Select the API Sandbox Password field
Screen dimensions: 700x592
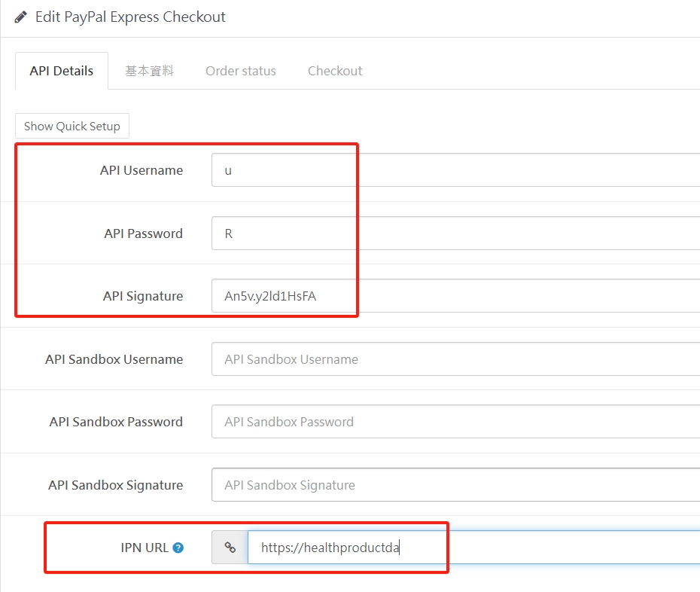(x=456, y=422)
